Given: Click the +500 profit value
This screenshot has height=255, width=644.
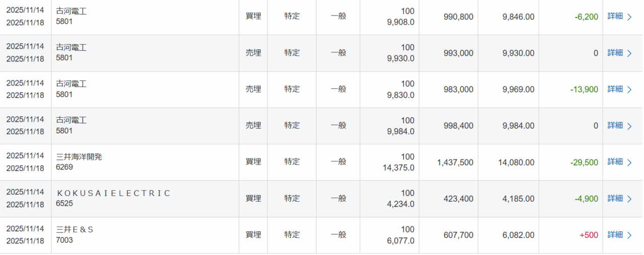Looking at the screenshot, I should click(589, 235).
